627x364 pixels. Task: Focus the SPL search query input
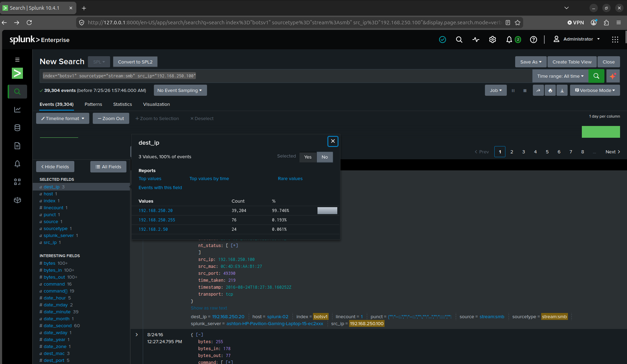click(286, 76)
